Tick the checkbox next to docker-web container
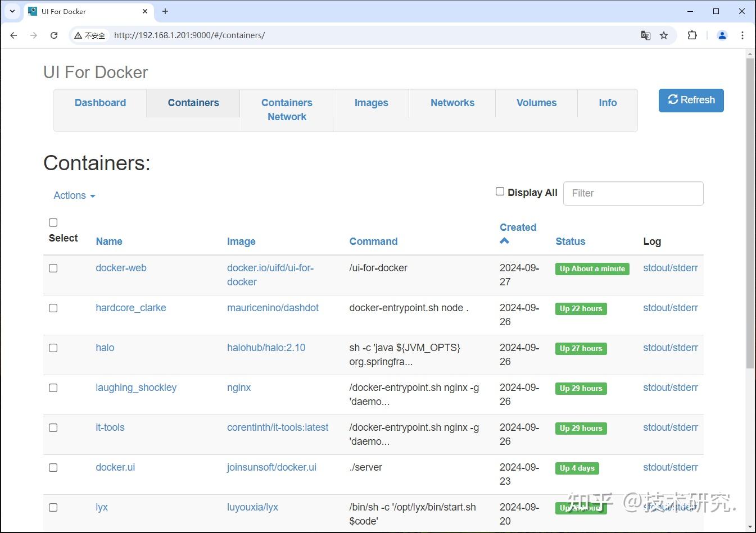Screen dimensions: 756x533 coord(53,268)
